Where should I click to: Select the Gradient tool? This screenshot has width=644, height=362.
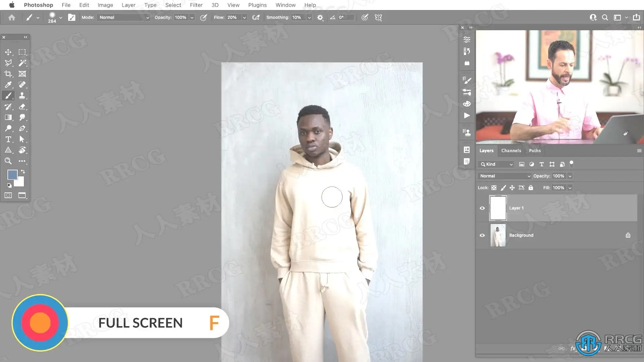click(x=8, y=117)
